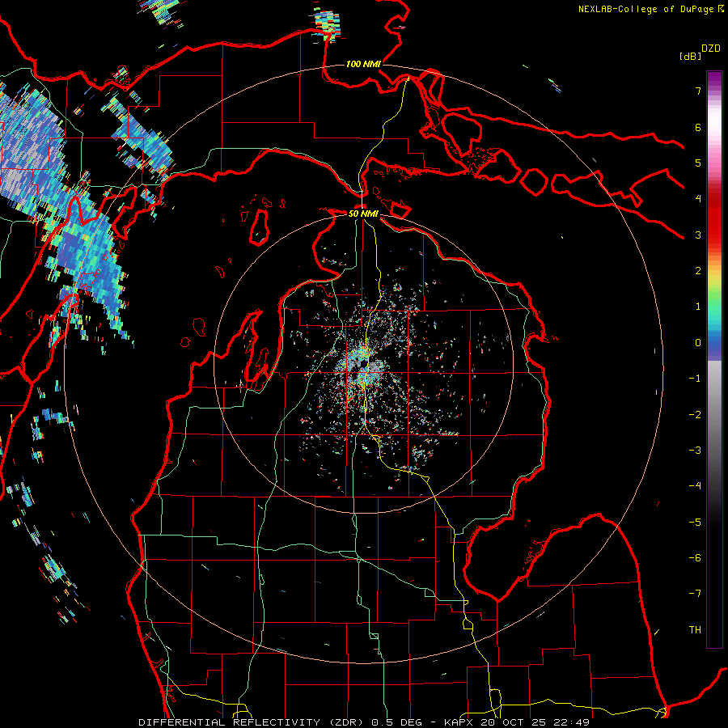
Task: Click the -1 value on the color scale
Action: (695, 379)
